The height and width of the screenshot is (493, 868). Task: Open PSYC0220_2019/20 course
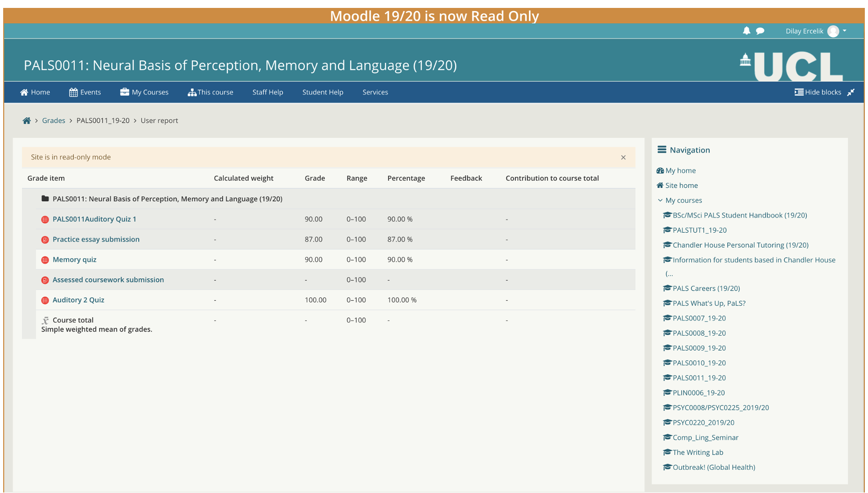(703, 422)
